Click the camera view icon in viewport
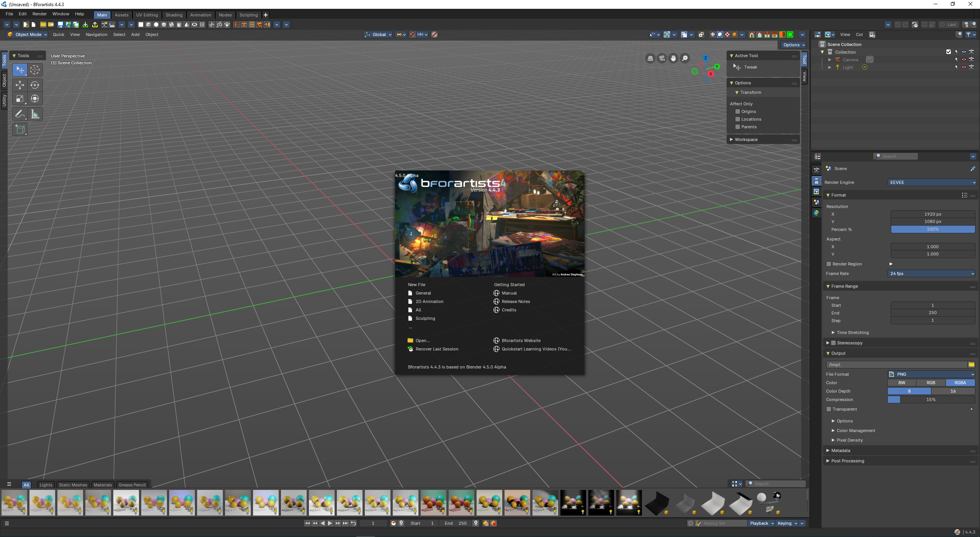This screenshot has width=980, height=537. pos(661,58)
